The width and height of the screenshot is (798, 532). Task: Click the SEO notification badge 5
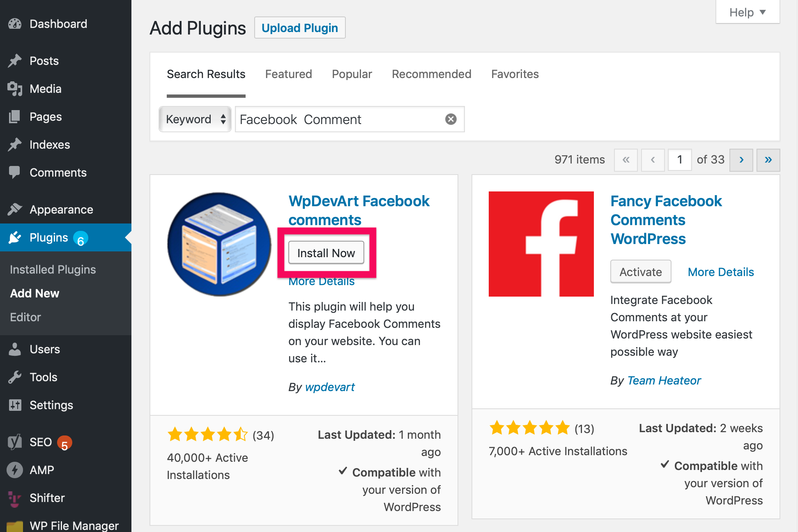[x=64, y=443]
